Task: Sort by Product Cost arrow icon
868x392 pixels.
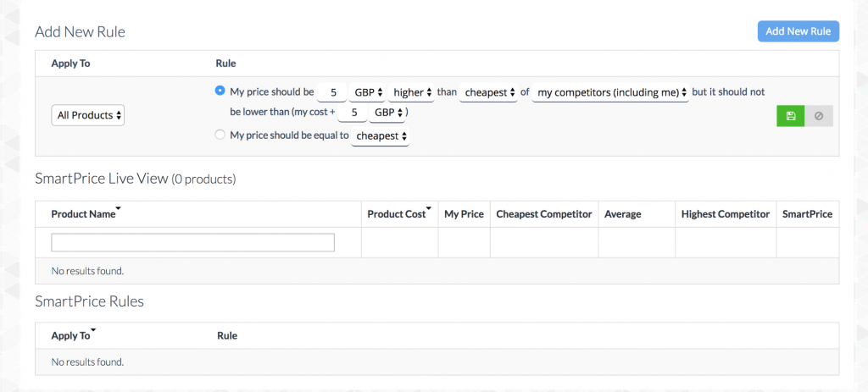Action: tap(429, 209)
